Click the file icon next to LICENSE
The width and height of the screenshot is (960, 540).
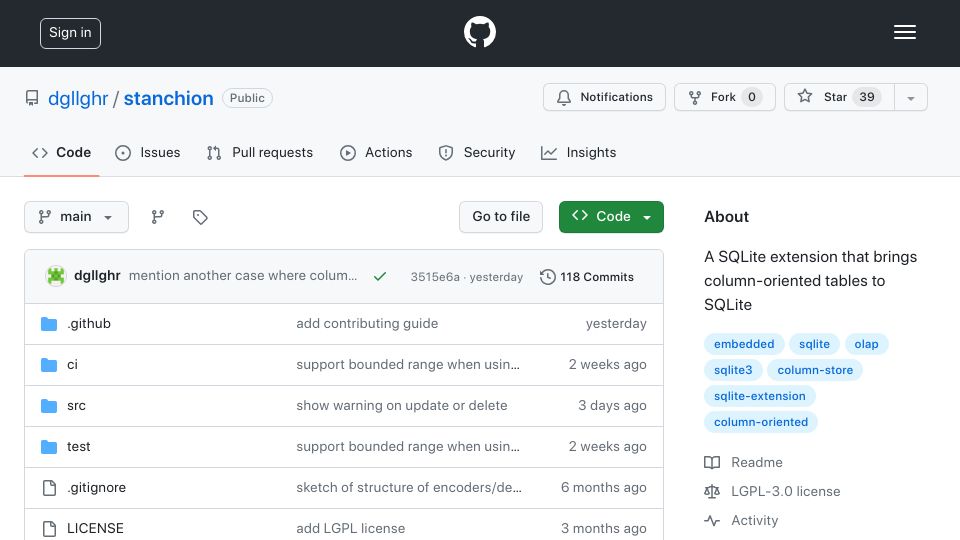pos(49,528)
